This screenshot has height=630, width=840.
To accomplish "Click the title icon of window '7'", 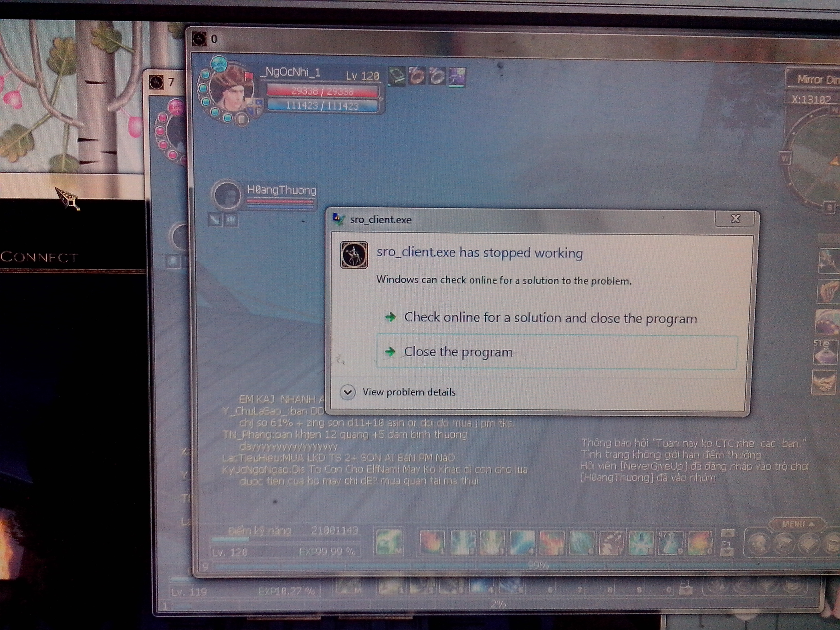I will point(156,82).
